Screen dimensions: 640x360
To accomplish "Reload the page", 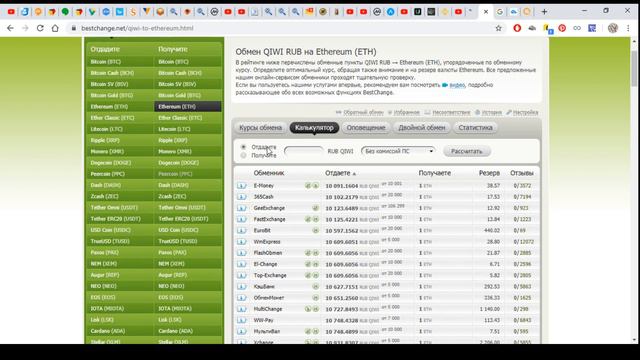I will (40, 28).
